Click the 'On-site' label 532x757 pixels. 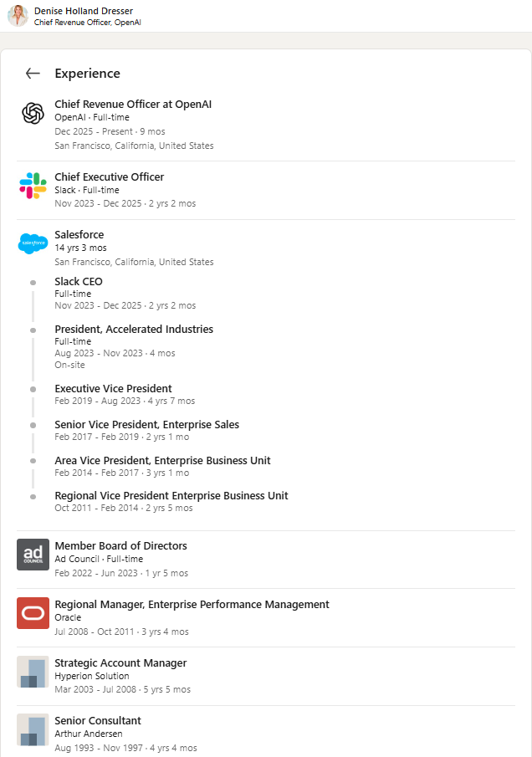pyautogui.click(x=69, y=365)
